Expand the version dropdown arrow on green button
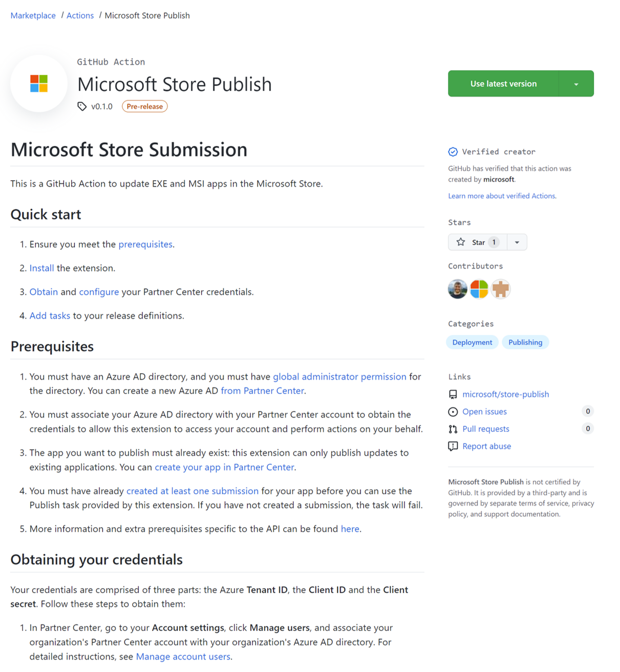 576,84
